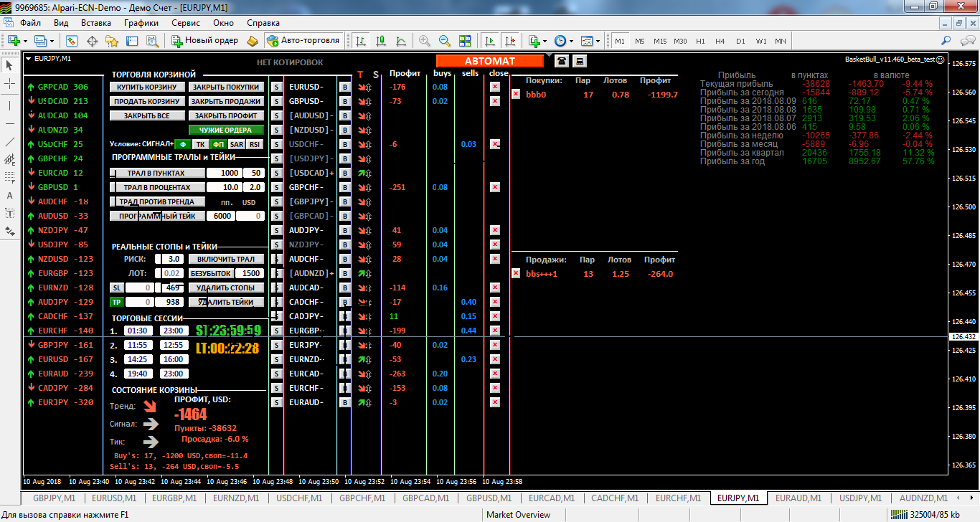The width and height of the screenshot is (980, 522).
Task: Zoom out of the chart
Action: [445, 41]
